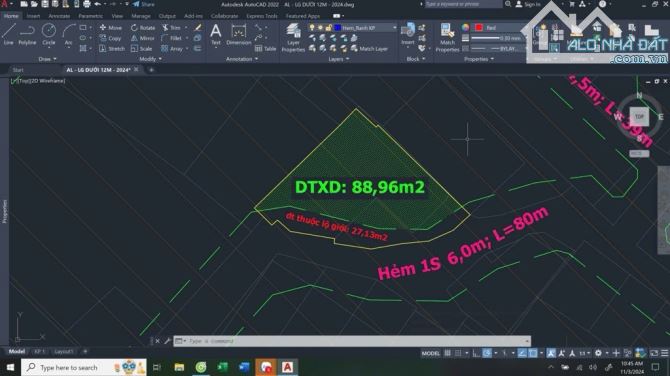The width and height of the screenshot is (670, 376).
Task: Click the red color swatch in Properties
Action: pyautogui.click(x=479, y=27)
